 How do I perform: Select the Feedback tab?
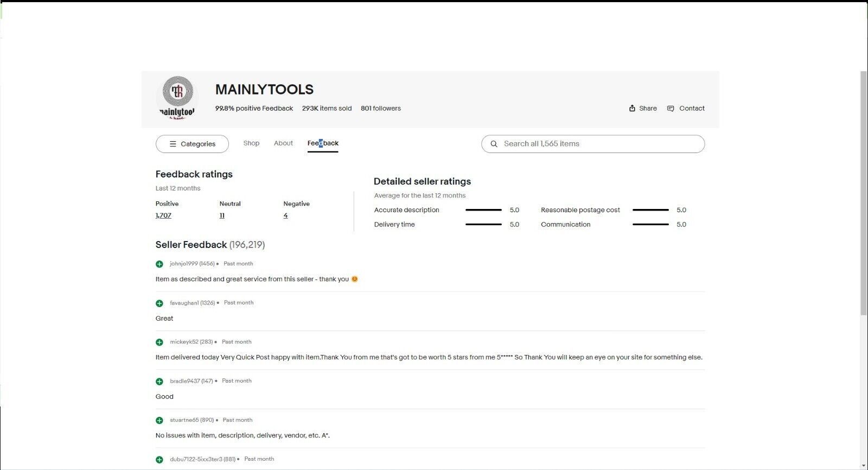tap(323, 144)
